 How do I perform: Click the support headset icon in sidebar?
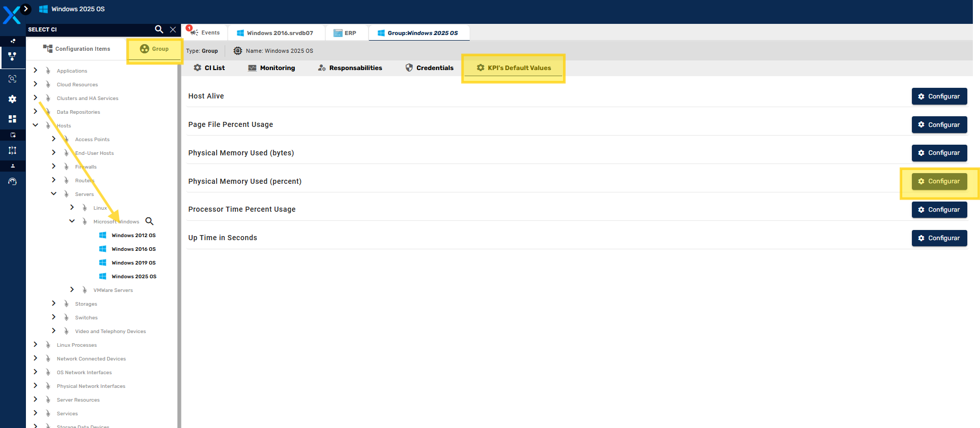click(13, 182)
